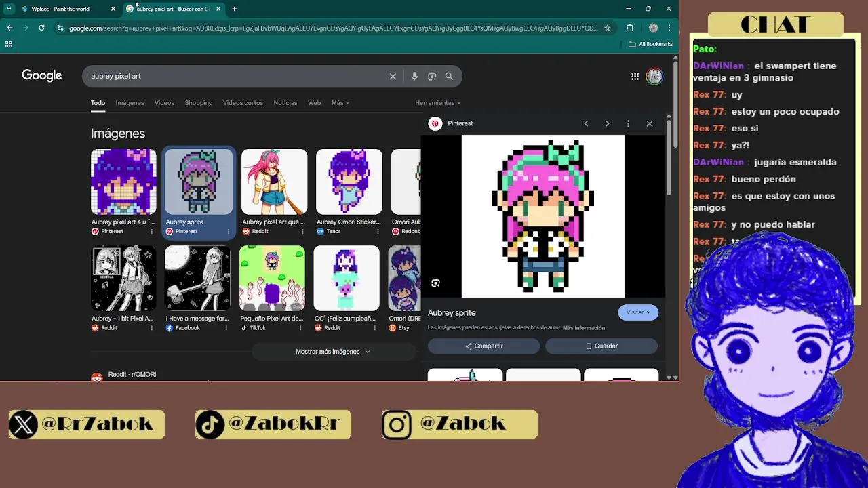Open the Reddit r/OMORI result
This screenshot has width=868, height=488.
tap(132, 375)
